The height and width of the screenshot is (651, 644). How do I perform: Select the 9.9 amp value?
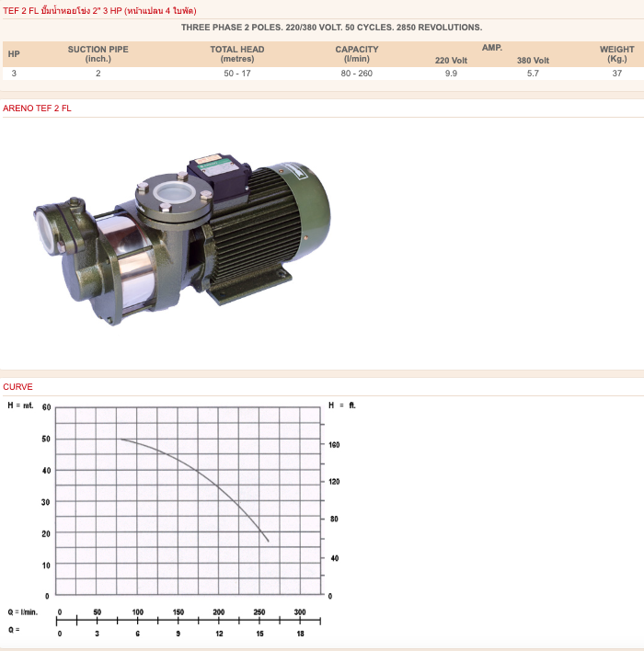pyautogui.click(x=451, y=74)
